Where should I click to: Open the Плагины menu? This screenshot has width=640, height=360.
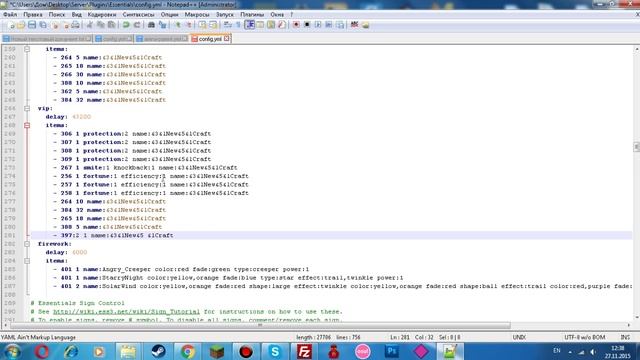coord(252,14)
